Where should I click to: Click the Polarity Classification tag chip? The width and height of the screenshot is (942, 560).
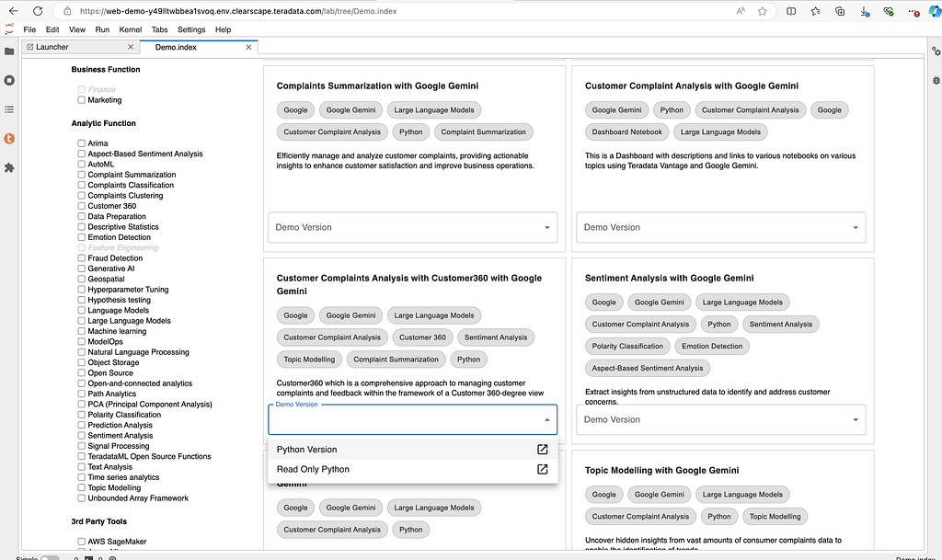coord(627,347)
